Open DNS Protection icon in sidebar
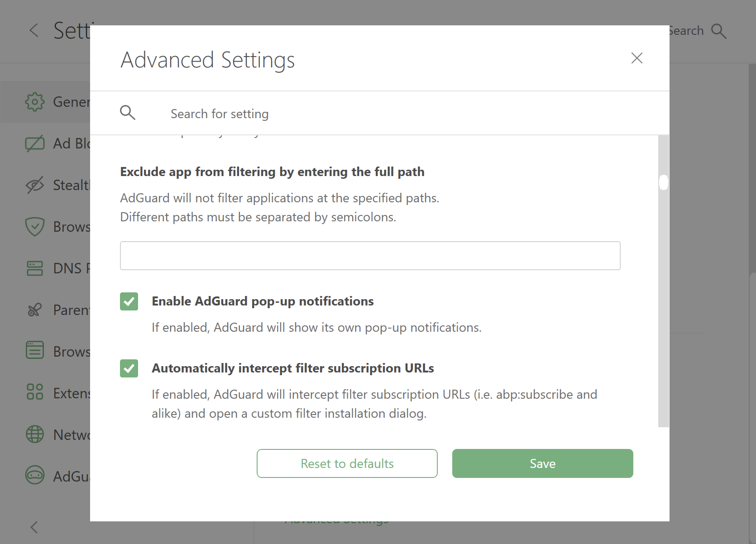 [35, 268]
